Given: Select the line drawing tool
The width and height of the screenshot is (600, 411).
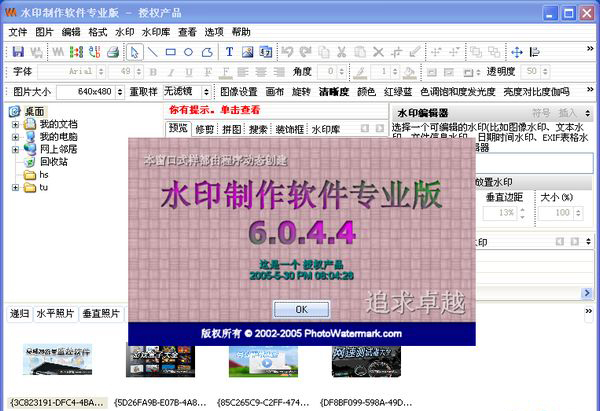Looking at the screenshot, I should coord(153,52).
